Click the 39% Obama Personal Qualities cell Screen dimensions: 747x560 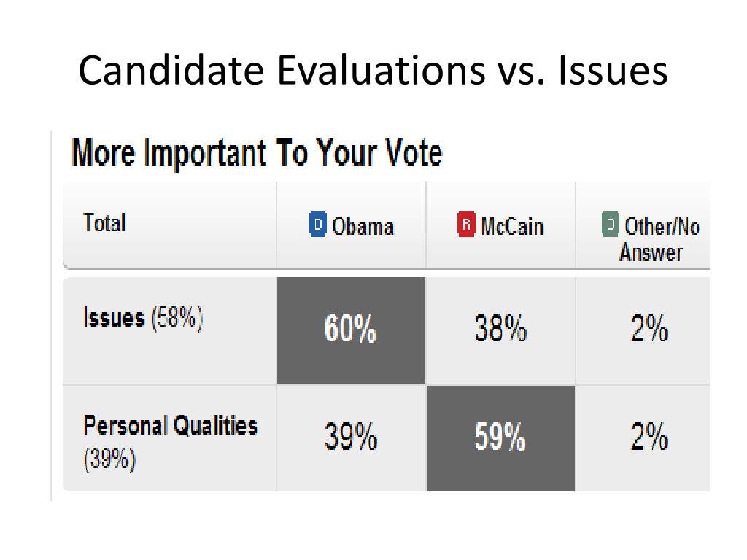click(351, 438)
